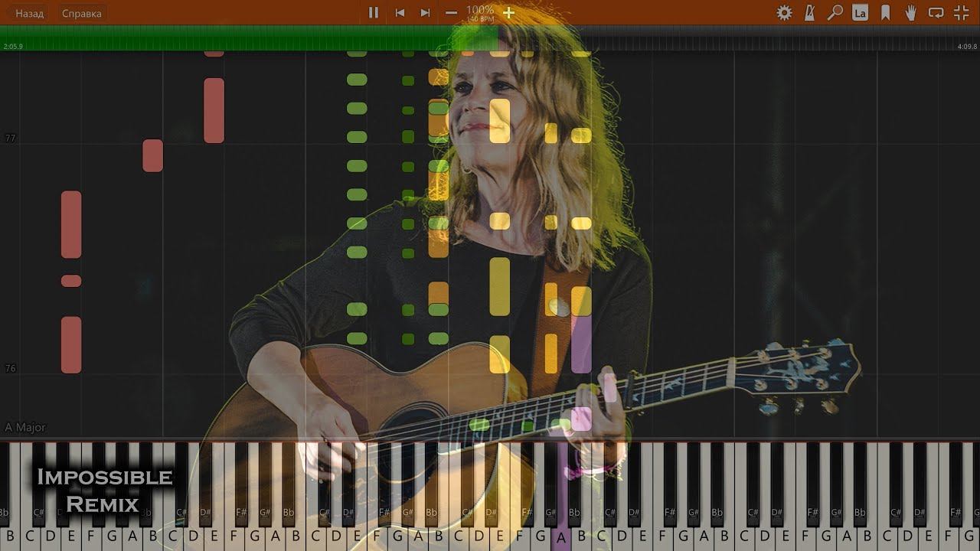Screen dimensions: 980x551
Task: Open the magnifier zoom tool
Action: 835,12
